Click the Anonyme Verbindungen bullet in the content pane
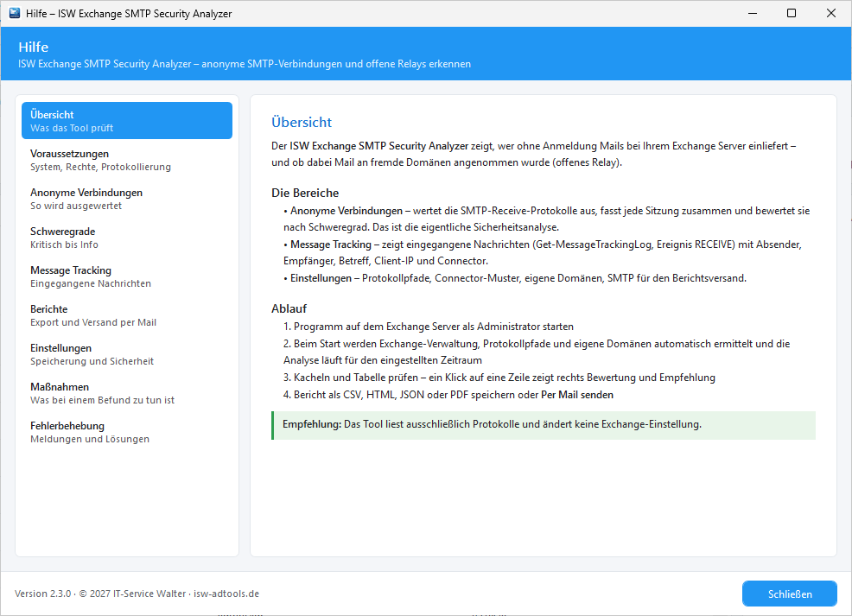Image resolution: width=852 pixels, height=616 pixels. coord(547,219)
